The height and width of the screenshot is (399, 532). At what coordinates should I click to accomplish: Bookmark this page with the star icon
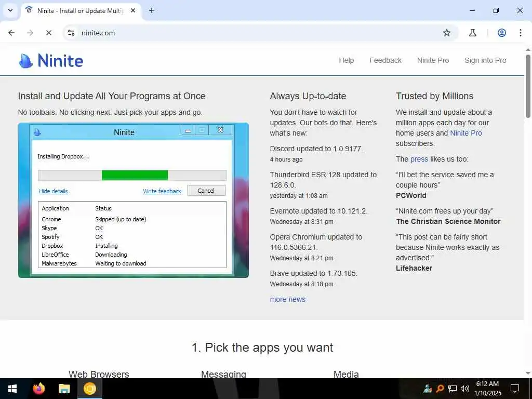pos(447,33)
